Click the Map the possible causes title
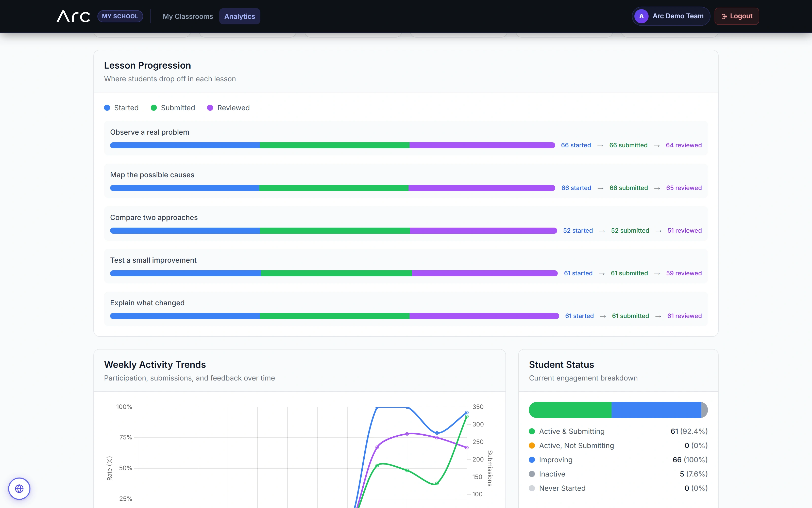Screen dimensions: 812x508 pyautogui.click(x=152, y=175)
